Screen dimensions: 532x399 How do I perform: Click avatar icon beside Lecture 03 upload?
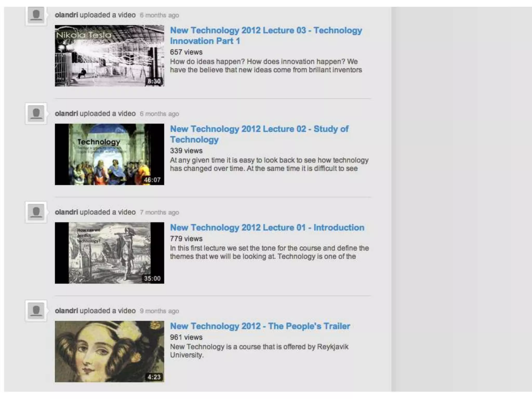tap(36, 16)
